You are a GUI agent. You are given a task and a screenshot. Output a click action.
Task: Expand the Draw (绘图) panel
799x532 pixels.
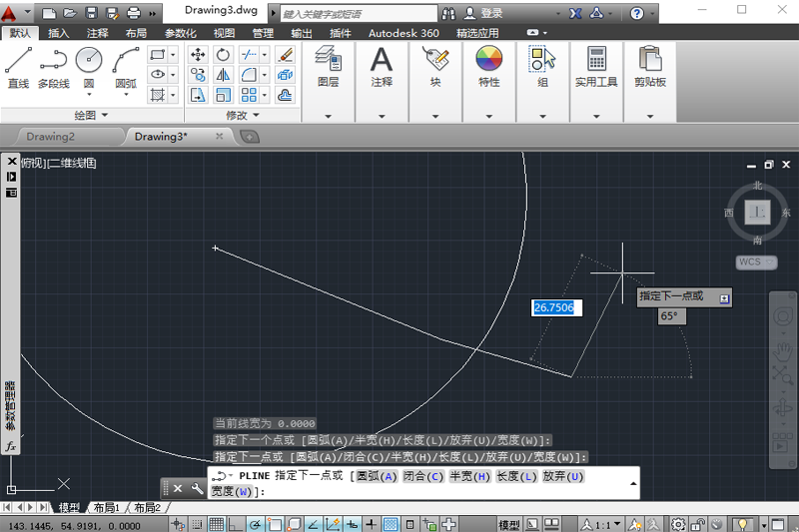coord(91,115)
